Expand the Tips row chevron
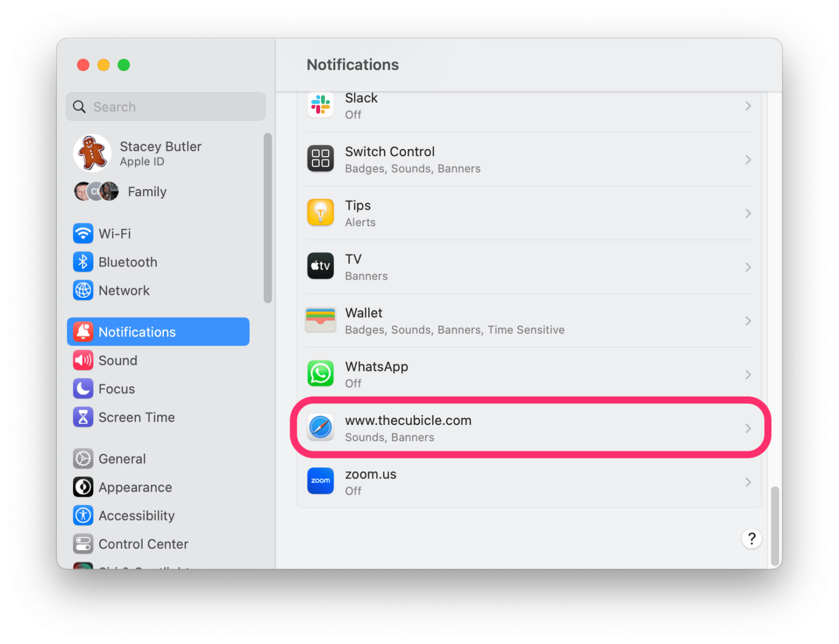Viewport: 839px width, 644px height. pos(748,214)
